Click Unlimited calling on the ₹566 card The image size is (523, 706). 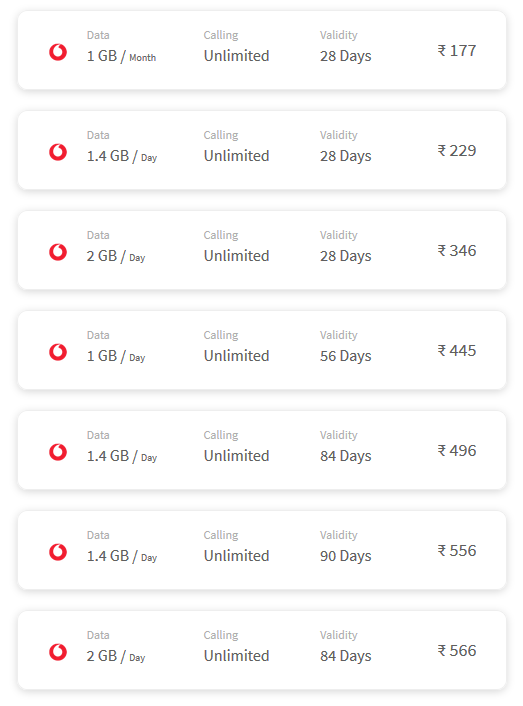click(236, 656)
